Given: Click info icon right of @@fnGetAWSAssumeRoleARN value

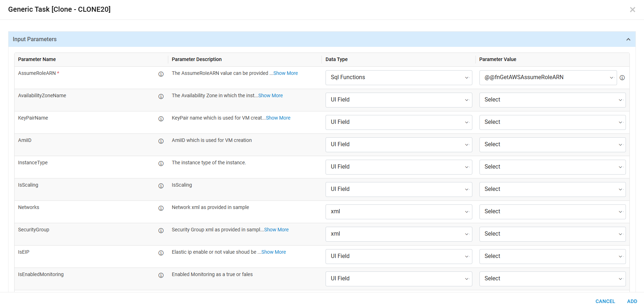Looking at the screenshot, I should (622, 78).
